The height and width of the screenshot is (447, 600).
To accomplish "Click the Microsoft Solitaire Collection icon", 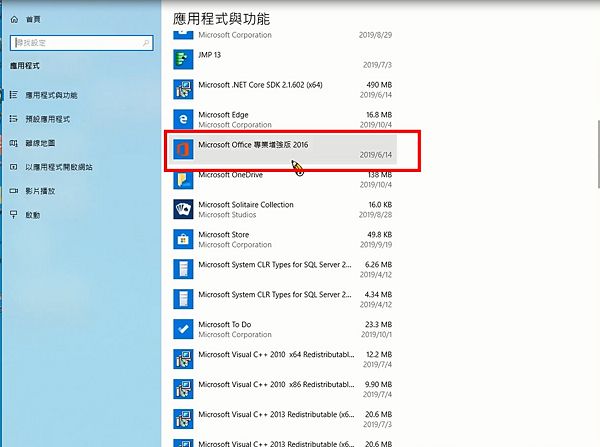I will tap(184, 209).
